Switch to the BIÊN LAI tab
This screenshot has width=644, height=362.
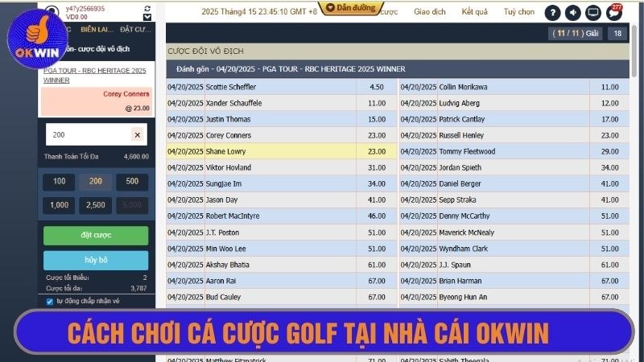pyautogui.click(x=96, y=30)
